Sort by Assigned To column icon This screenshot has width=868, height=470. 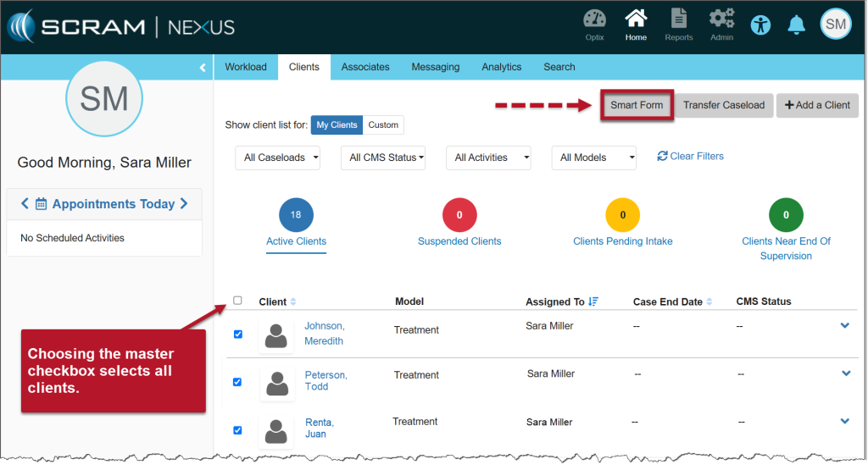593,301
